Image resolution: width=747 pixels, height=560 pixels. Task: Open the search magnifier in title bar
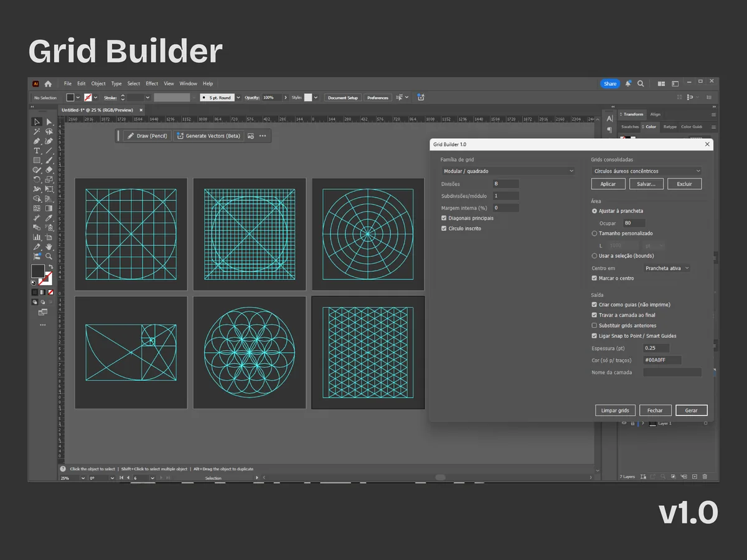tap(641, 83)
